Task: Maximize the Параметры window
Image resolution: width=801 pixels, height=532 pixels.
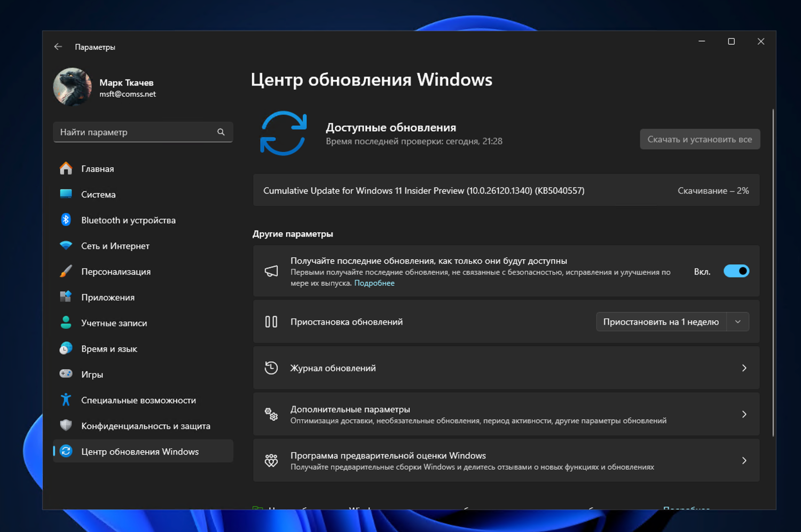Action: (732, 42)
